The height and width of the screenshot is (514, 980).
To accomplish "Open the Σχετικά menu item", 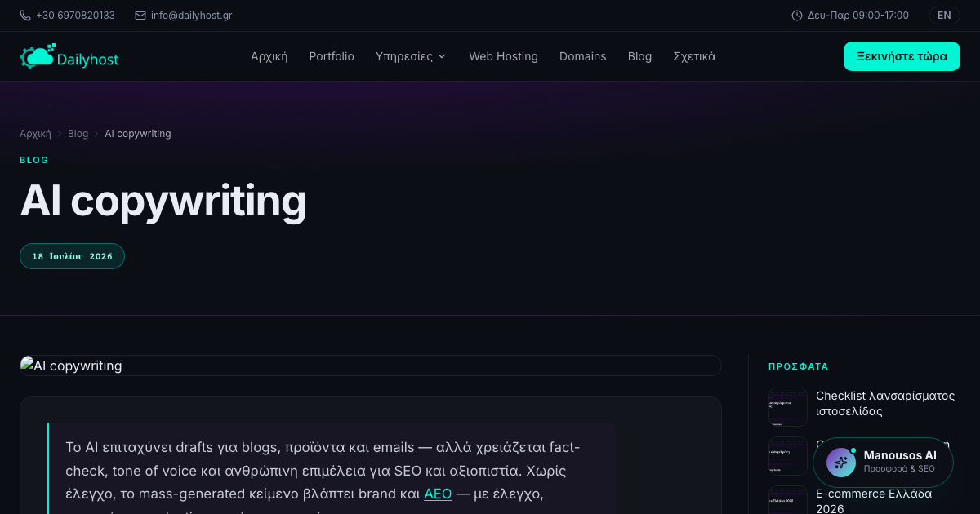I will tap(694, 56).
